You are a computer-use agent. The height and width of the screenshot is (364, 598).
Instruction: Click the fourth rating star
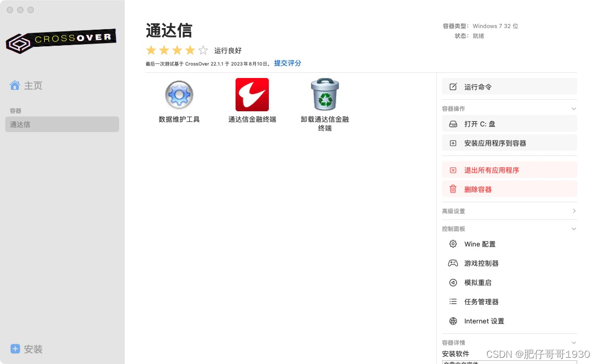(x=190, y=50)
